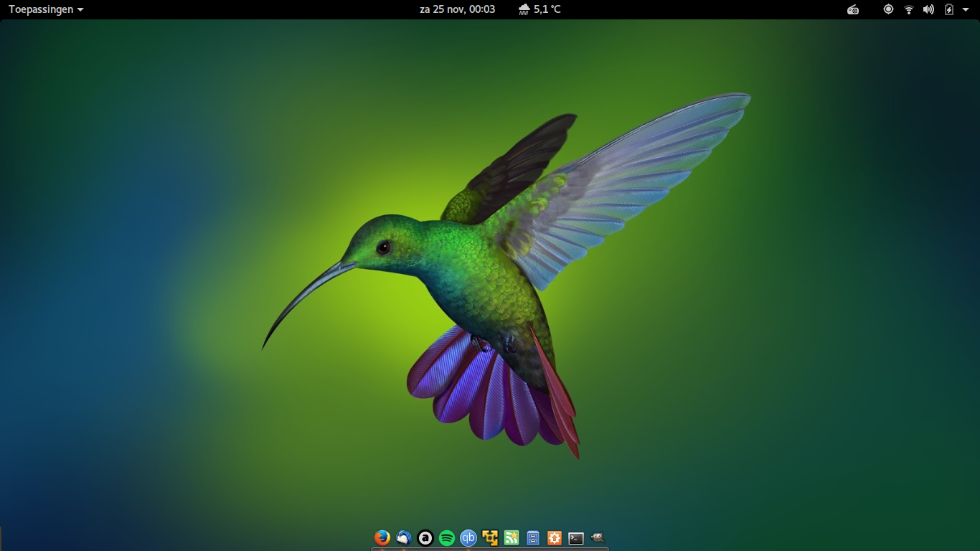This screenshot has width=980, height=551.
Task: Open the blue file cabinet dock icon
Action: pos(533,537)
